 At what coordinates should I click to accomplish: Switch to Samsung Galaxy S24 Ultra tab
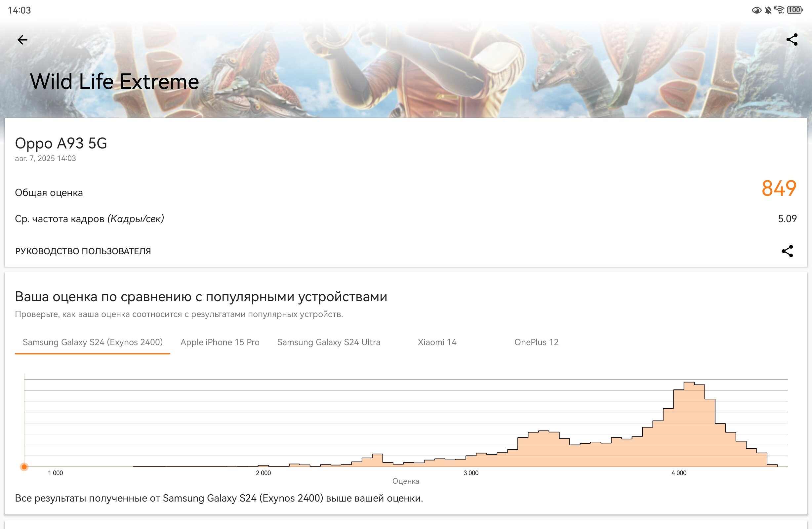[x=329, y=343]
